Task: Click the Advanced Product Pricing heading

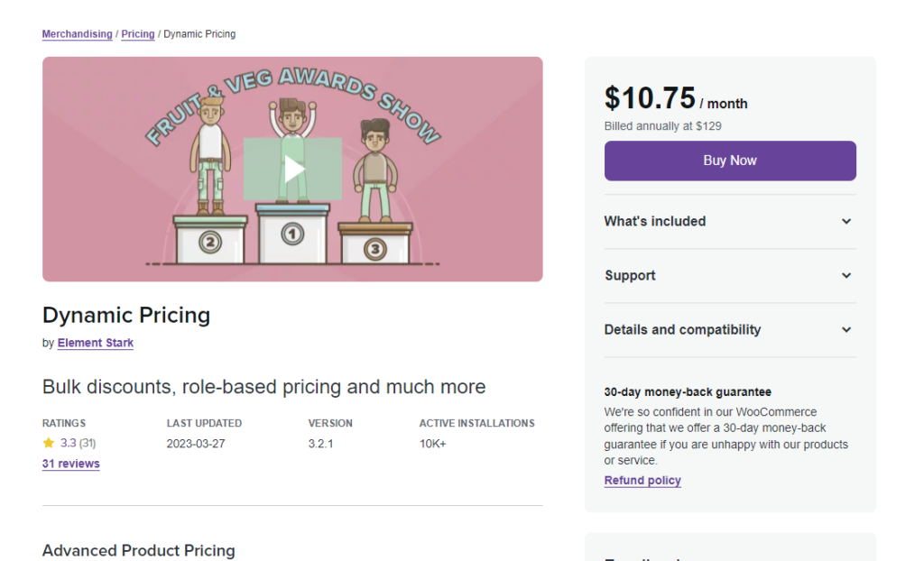Action: [138, 550]
